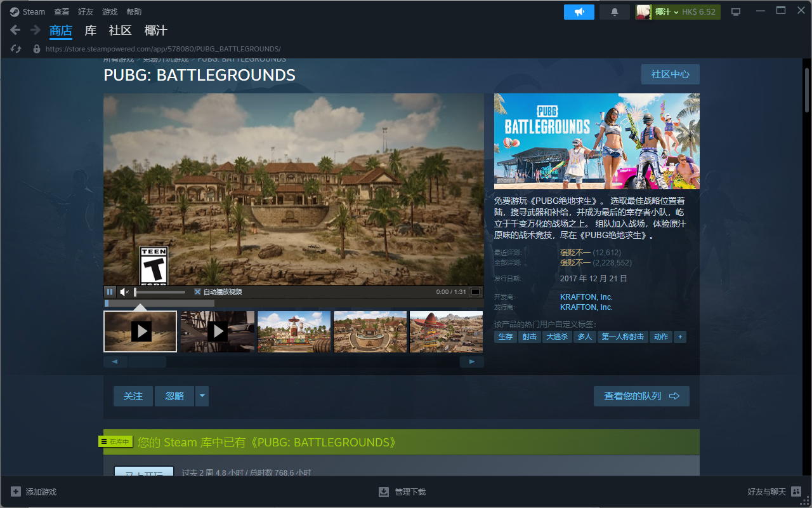Image resolution: width=812 pixels, height=508 pixels.
Task: Select the carnival tower screenshot thumbnail
Action: (x=294, y=331)
